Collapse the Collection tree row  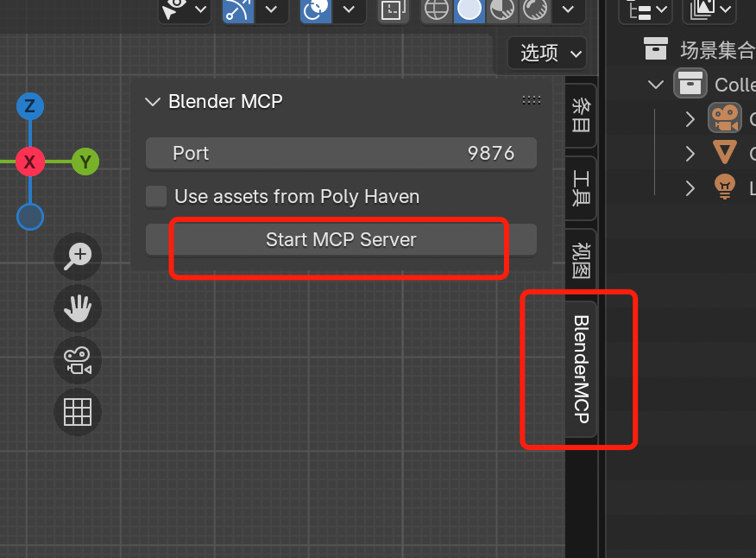pyautogui.click(x=656, y=85)
